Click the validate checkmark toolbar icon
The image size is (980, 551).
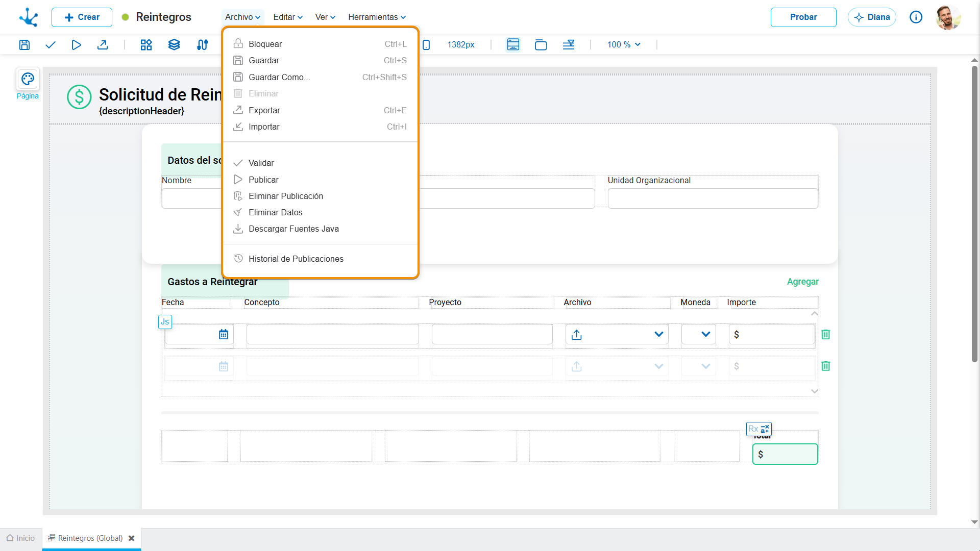[x=50, y=45]
